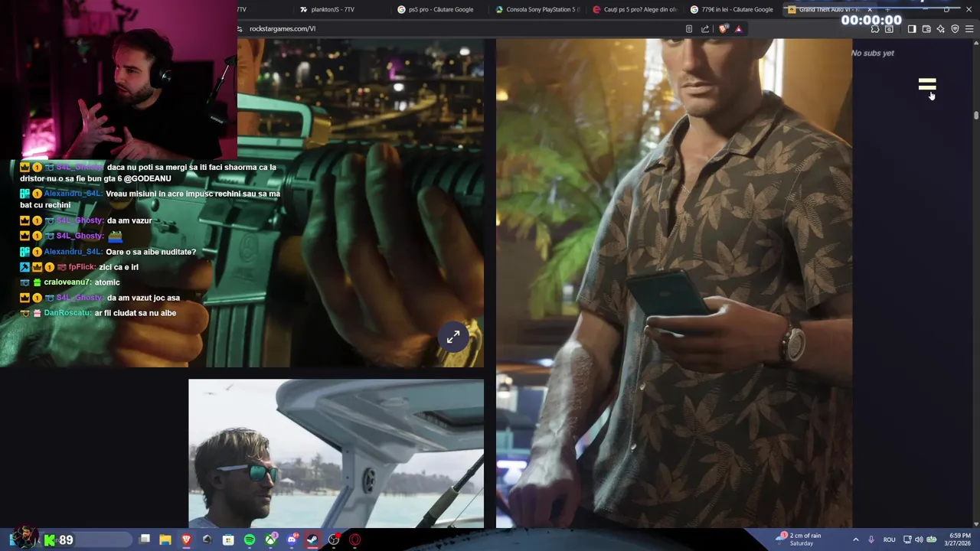
Task: Open the Brave main menu button
Action: point(969,29)
